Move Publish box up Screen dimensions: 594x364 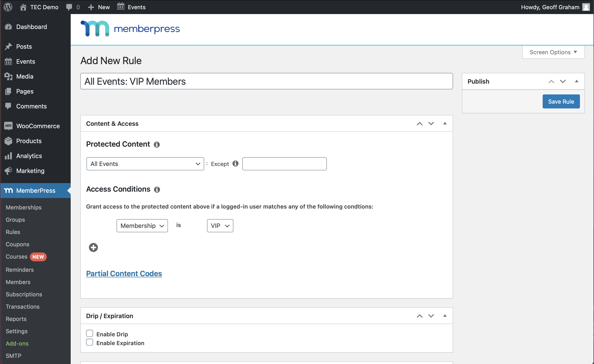[x=551, y=81]
